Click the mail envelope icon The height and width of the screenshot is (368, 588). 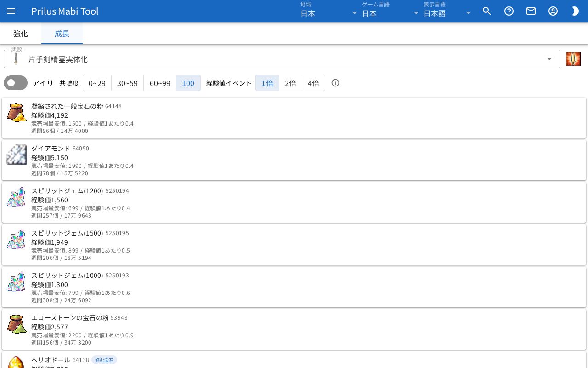coord(531,11)
